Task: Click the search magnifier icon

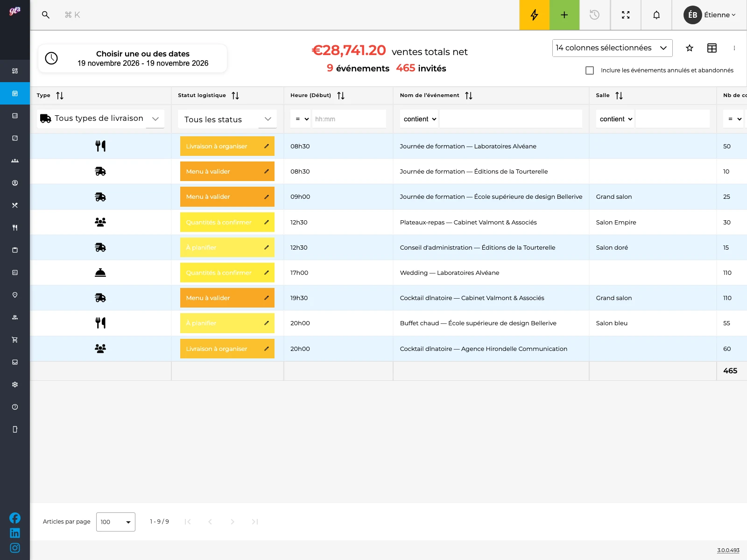Action: pyautogui.click(x=46, y=15)
